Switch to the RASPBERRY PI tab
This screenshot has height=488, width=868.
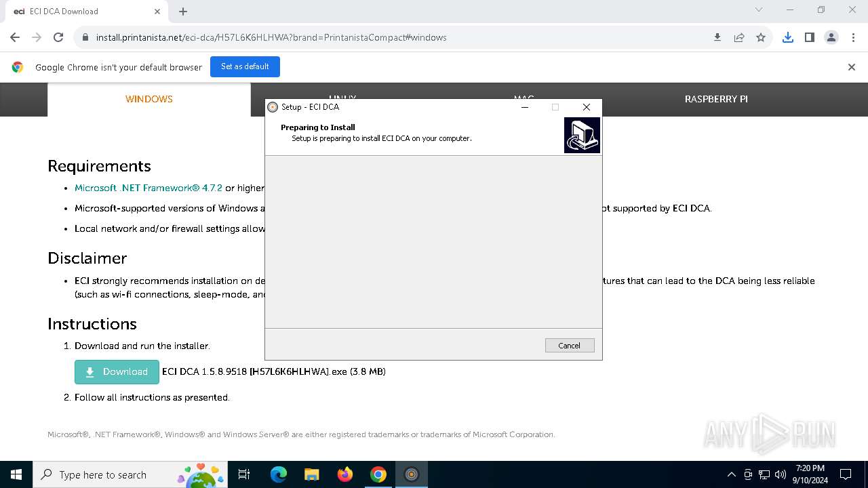[716, 99]
